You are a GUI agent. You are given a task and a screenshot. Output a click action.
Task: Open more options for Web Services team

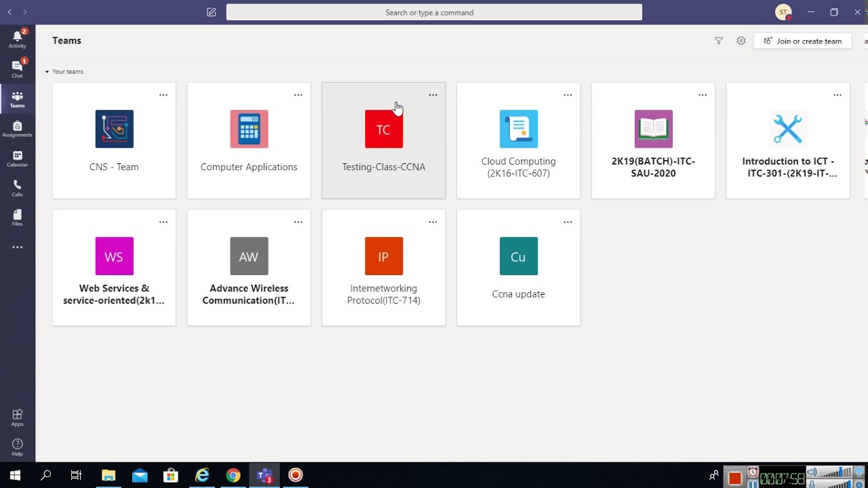(x=163, y=222)
